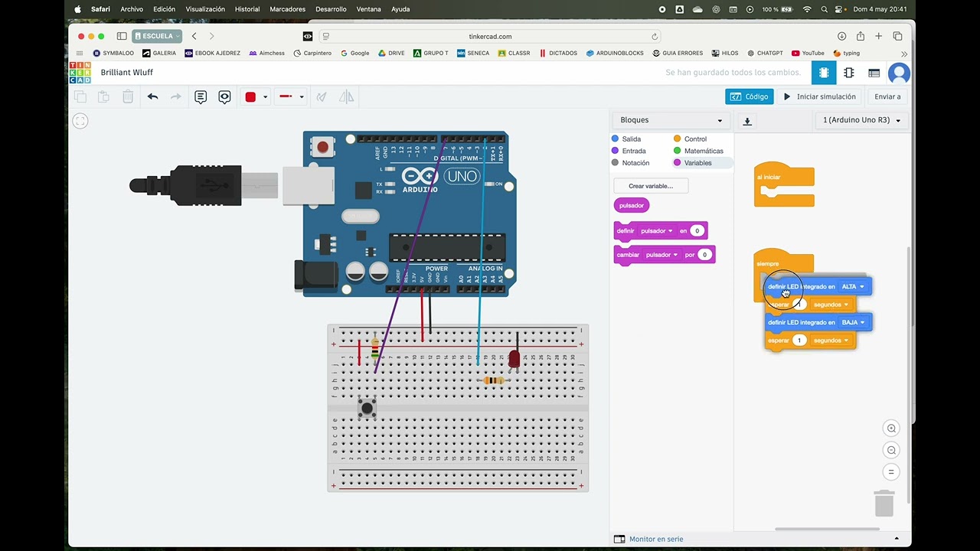Download the code

tap(747, 121)
